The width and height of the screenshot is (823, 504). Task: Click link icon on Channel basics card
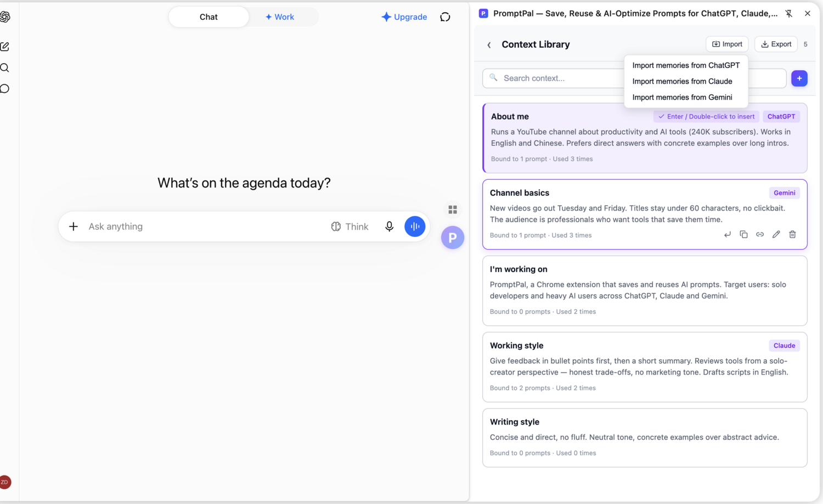[760, 235]
